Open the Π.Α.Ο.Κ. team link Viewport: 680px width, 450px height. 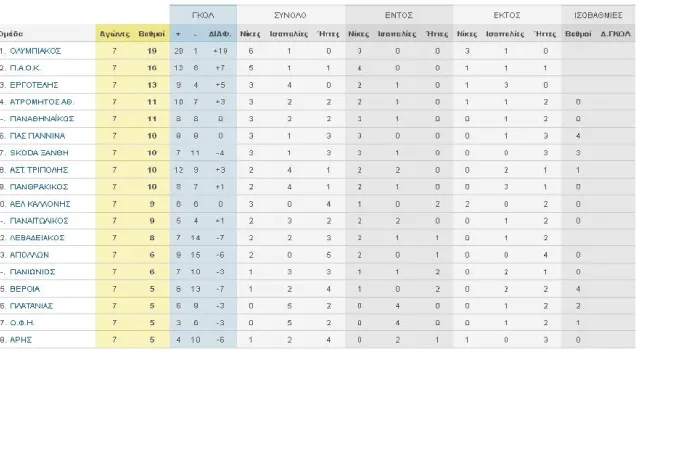25,68
